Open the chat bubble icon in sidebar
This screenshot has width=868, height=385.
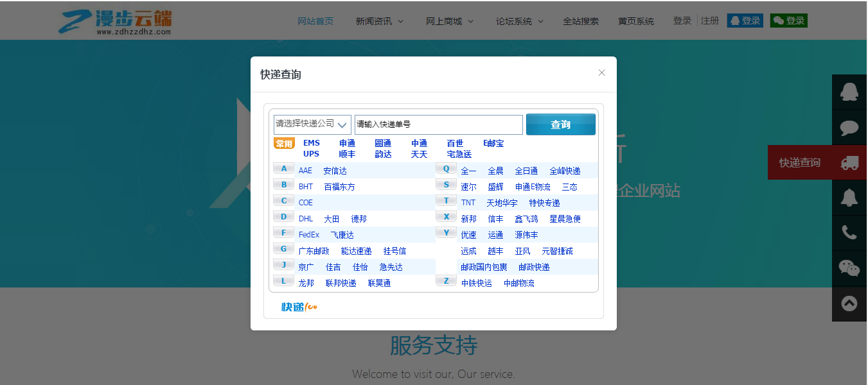coord(849,128)
